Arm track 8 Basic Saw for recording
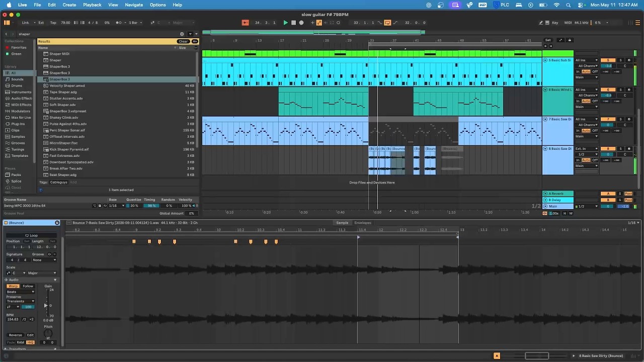Viewport: 644px width, 362px height. tap(629, 149)
